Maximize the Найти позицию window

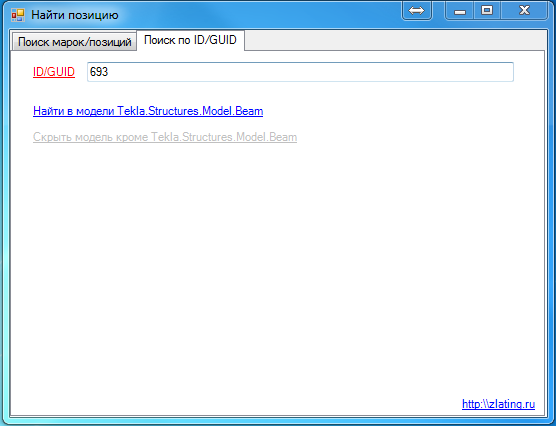tap(487, 11)
